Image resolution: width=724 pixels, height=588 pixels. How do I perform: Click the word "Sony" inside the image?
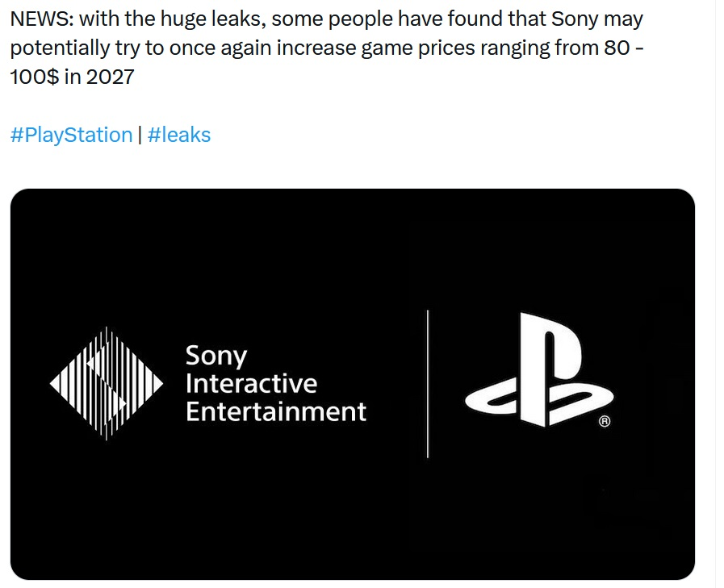pyautogui.click(x=216, y=357)
